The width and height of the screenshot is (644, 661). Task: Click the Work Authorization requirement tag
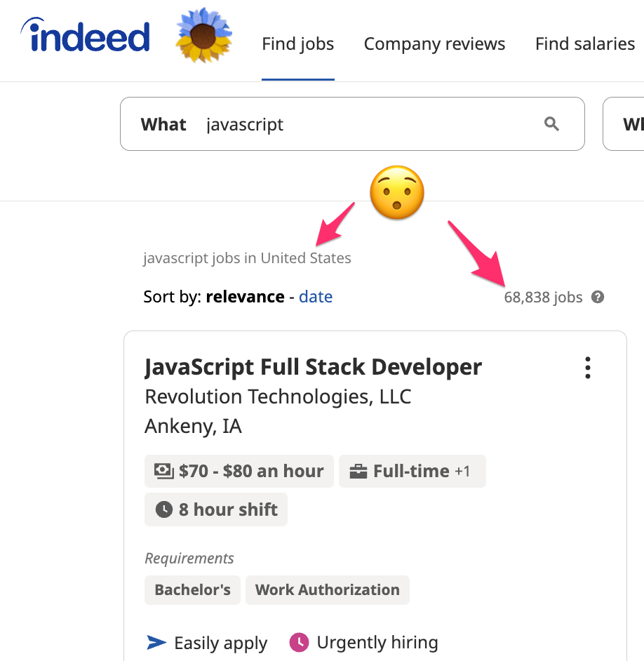click(327, 590)
